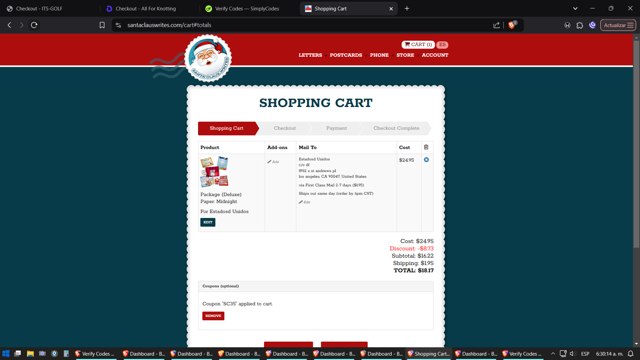Open Brave Shields lion icon
Image resolution: width=640 pixels, height=360 pixels.
pos(512,25)
